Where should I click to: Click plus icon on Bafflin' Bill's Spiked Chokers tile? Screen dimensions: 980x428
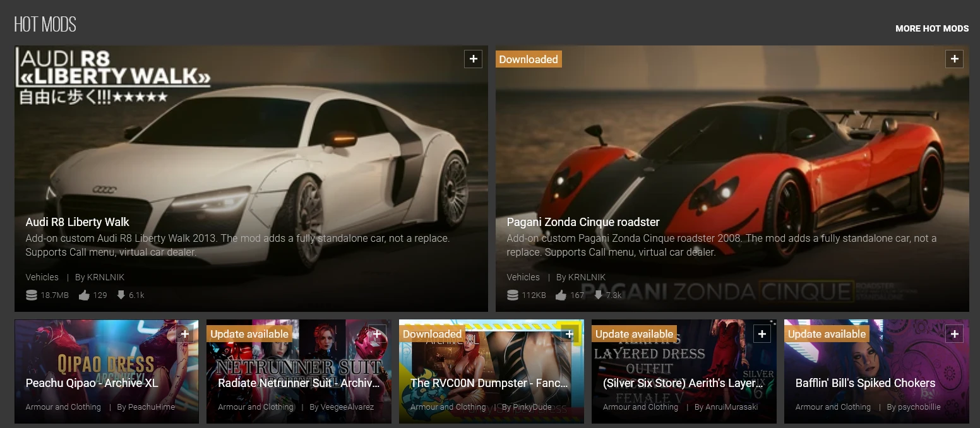pos(954,334)
